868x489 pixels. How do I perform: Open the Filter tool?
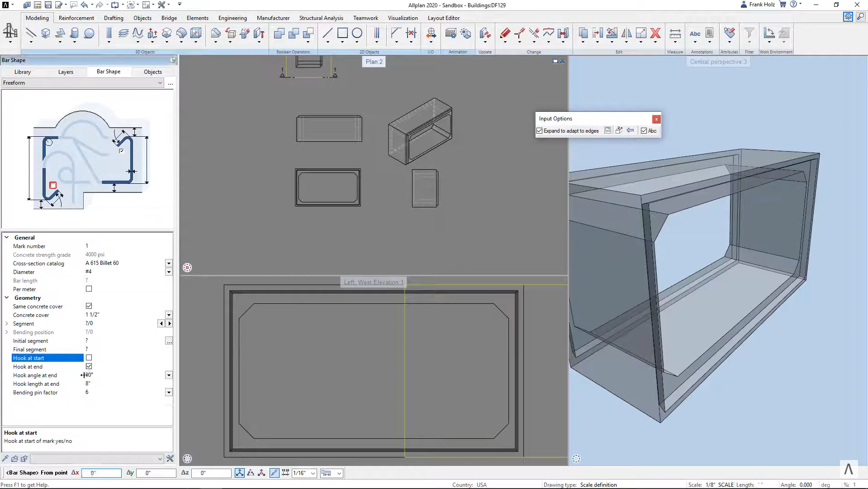(749, 33)
